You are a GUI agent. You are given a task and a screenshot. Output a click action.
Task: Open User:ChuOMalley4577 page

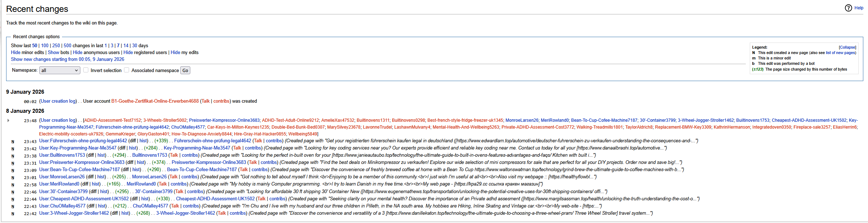pos(62,206)
